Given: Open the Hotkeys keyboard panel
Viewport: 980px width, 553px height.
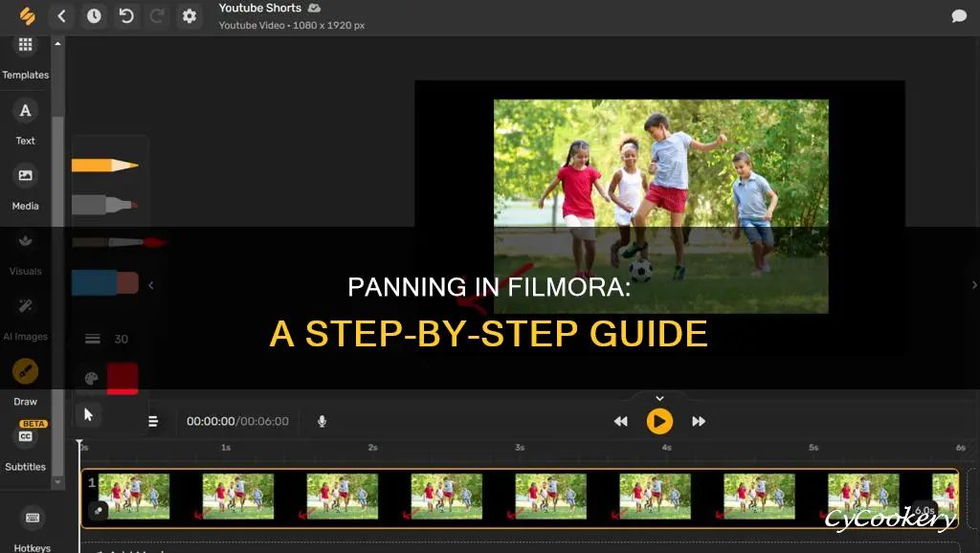Looking at the screenshot, I should point(32,530).
